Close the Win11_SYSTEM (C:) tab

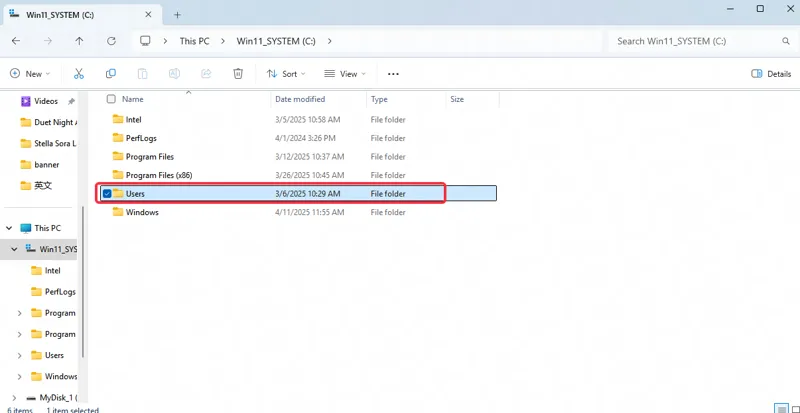coord(148,15)
